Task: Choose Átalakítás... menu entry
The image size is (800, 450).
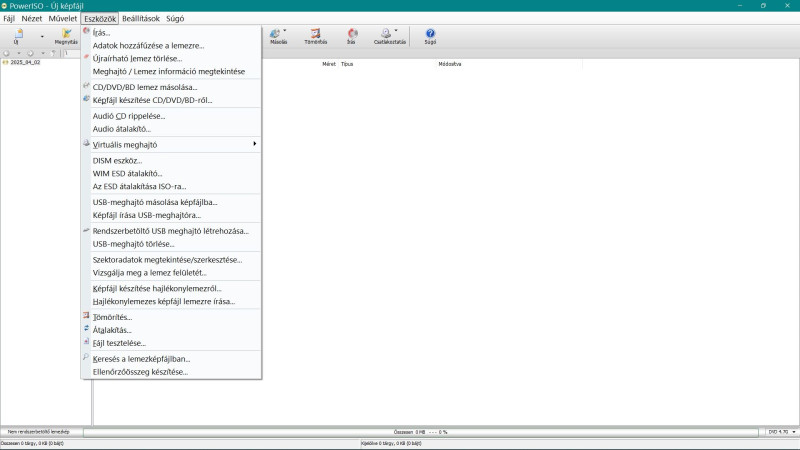Action: click(x=171, y=330)
